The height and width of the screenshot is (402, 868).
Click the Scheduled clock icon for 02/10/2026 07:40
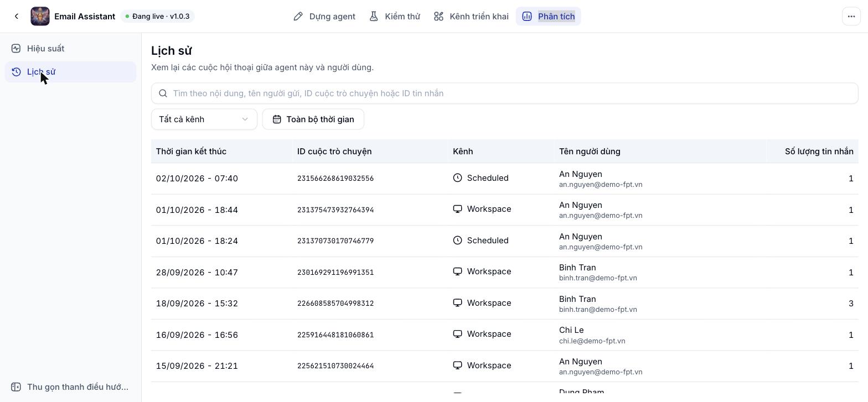click(458, 178)
